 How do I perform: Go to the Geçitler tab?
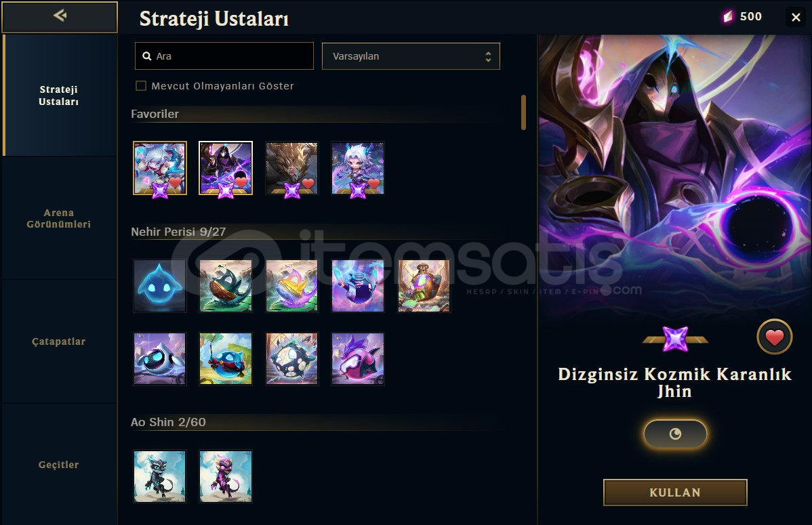(59, 465)
